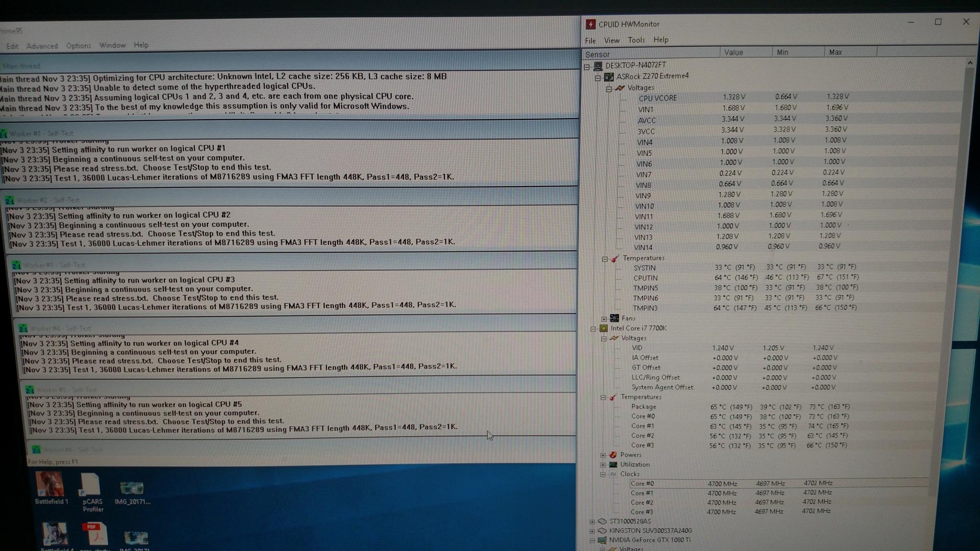Click the Utilization icon
980x551 pixels.
613,464
